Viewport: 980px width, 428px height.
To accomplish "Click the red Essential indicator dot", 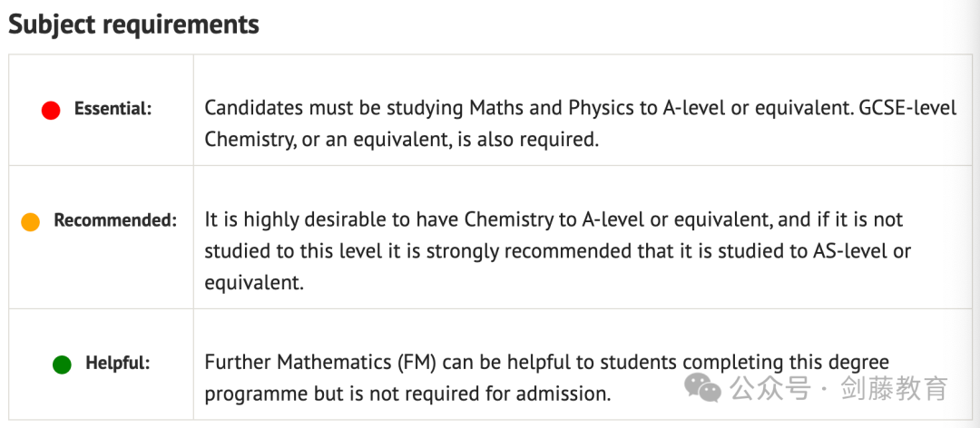I will coord(51,112).
